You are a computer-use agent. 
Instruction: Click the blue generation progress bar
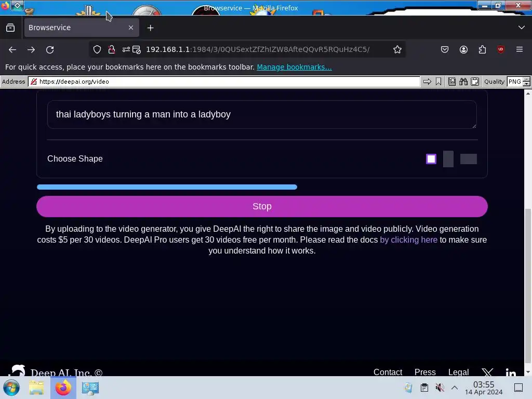[167, 187]
